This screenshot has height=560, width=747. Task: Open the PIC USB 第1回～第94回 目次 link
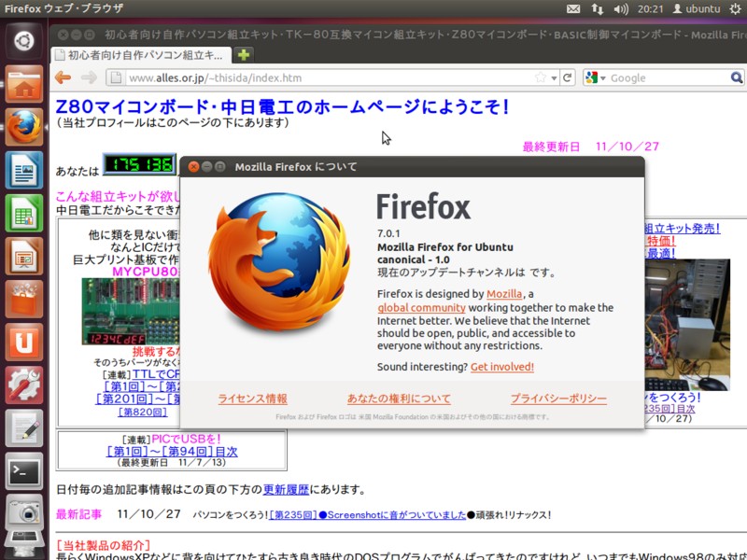coord(172,451)
